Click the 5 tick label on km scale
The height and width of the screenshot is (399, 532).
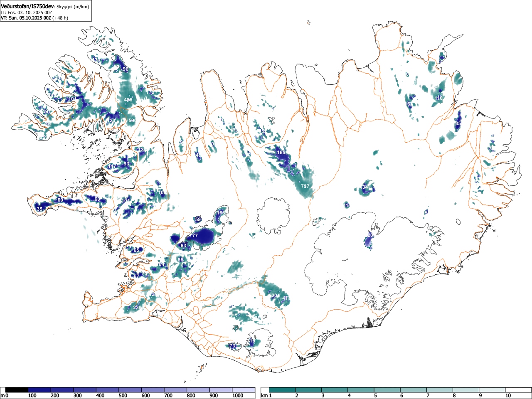pyautogui.click(x=375, y=396)
